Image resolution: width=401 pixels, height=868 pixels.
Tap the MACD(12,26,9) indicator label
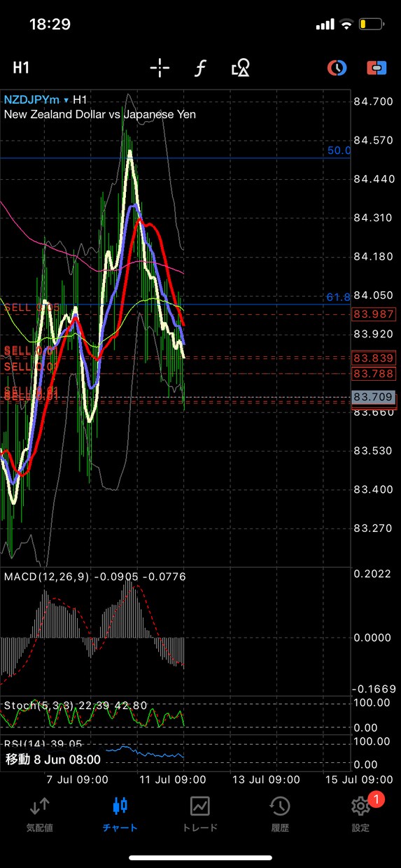point(48,576)
